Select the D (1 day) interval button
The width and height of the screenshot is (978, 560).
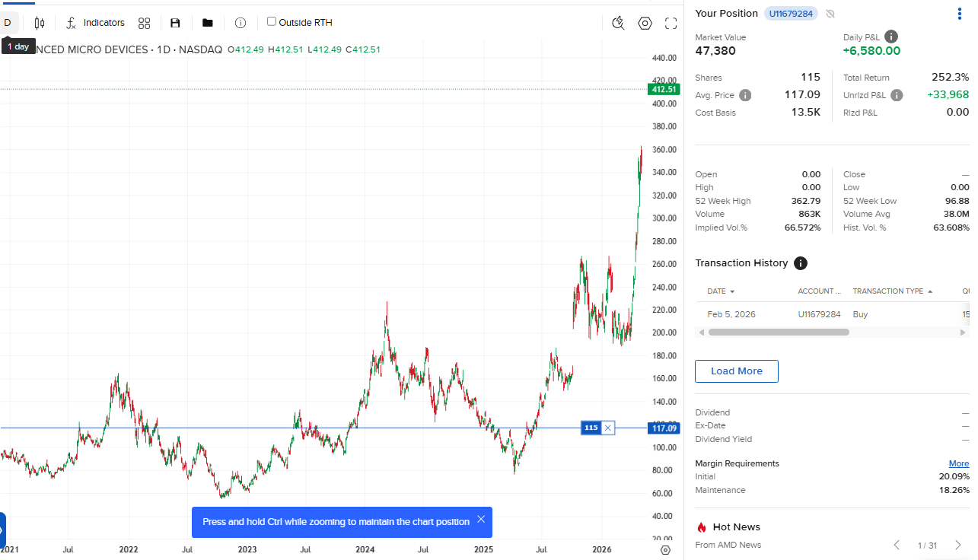(8, 23)
